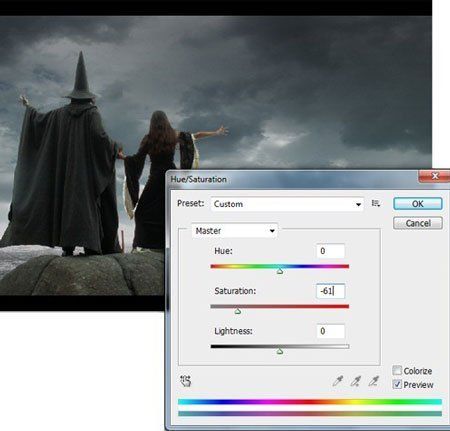
Task: Click the top rainbow color bar
Action: (310, 402)
